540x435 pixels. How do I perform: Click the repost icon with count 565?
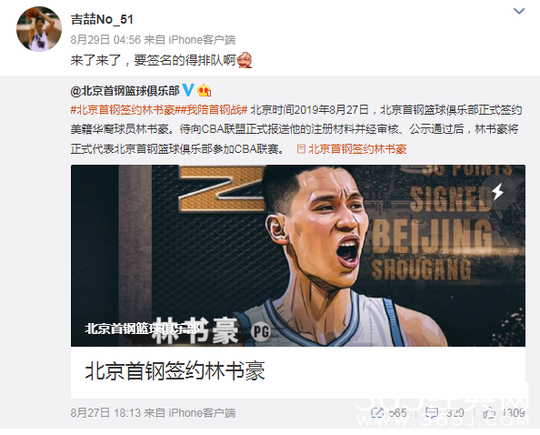378,413
